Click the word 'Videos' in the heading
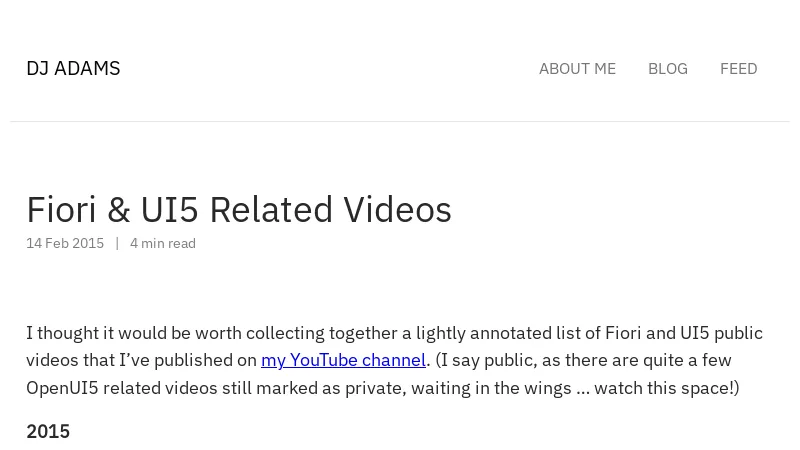Viewport: 800px width, 450px height. (397, 210)
